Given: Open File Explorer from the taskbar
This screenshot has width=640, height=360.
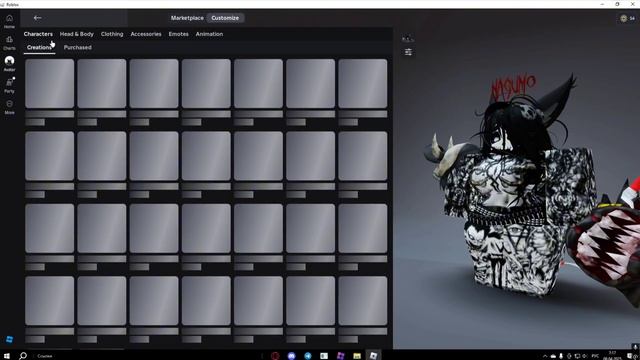Looking at the screenshot, I should [x=357, y=356].
